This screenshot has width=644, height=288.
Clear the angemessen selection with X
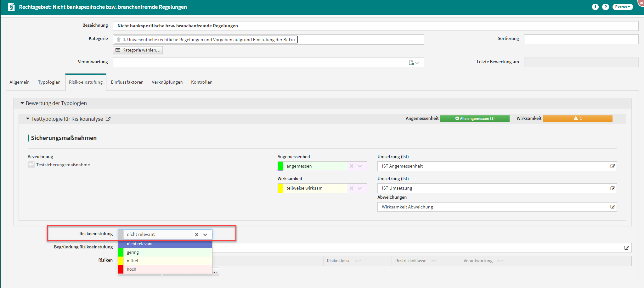352,166
